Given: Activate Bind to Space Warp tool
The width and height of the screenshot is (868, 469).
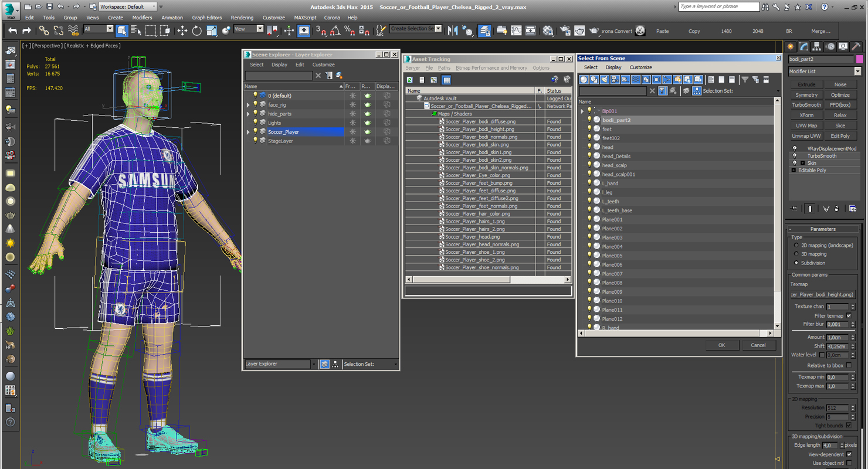Looking at the screenshot, I should tap(73, 30).
